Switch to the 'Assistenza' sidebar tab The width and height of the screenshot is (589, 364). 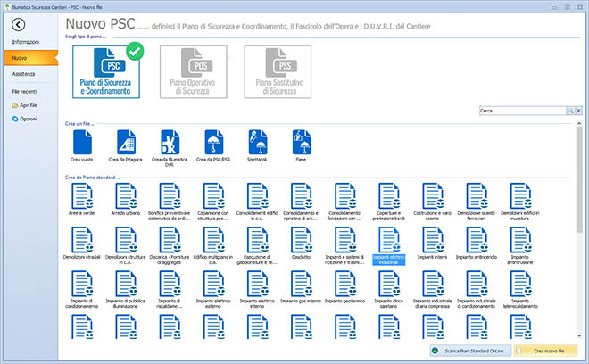point(24,73)
